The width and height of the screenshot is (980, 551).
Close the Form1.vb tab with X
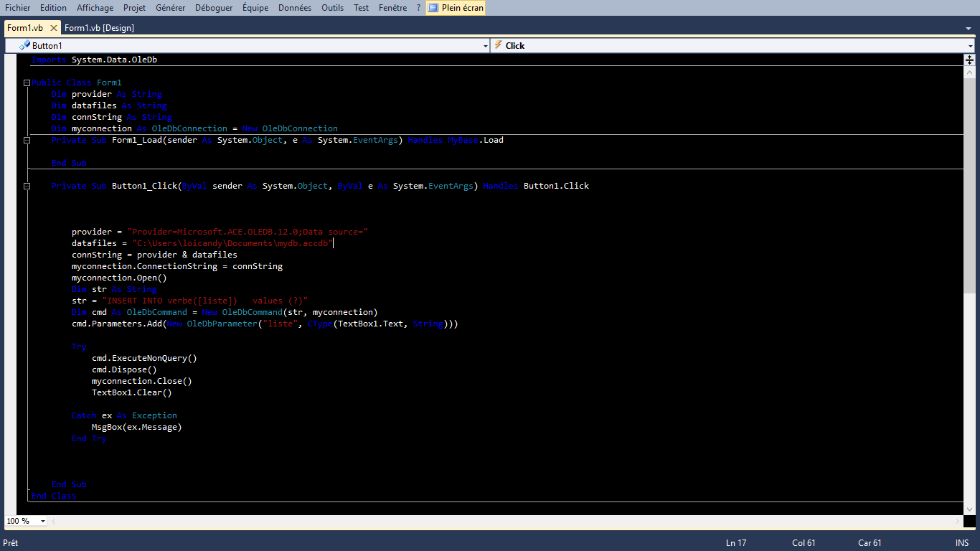54,28
